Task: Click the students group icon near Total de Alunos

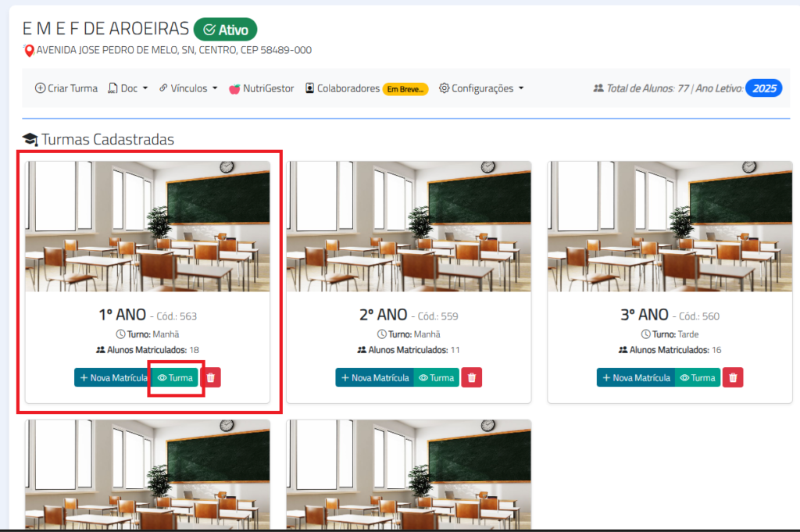Action: click(x=598, y=88)
